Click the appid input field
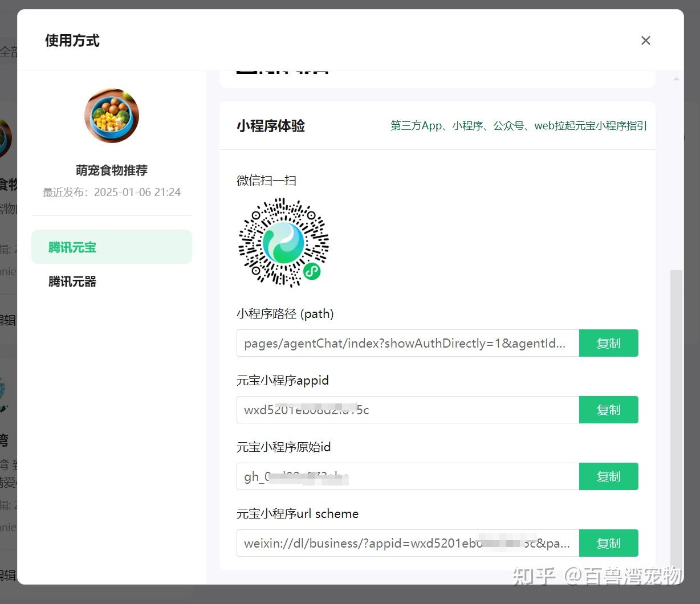The image size is (700, 604). click(408, 410)
